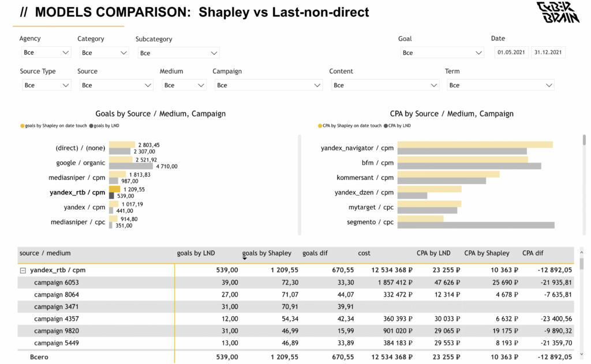
Task: Expand the Campaign filter dropdown
Action: [268, 85]
